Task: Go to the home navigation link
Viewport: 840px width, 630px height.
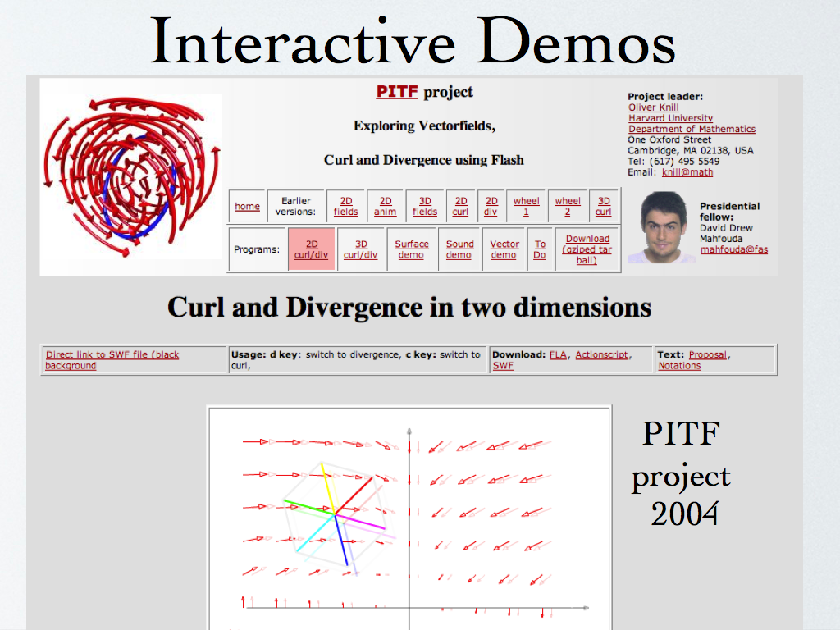Action: [247, 207]
